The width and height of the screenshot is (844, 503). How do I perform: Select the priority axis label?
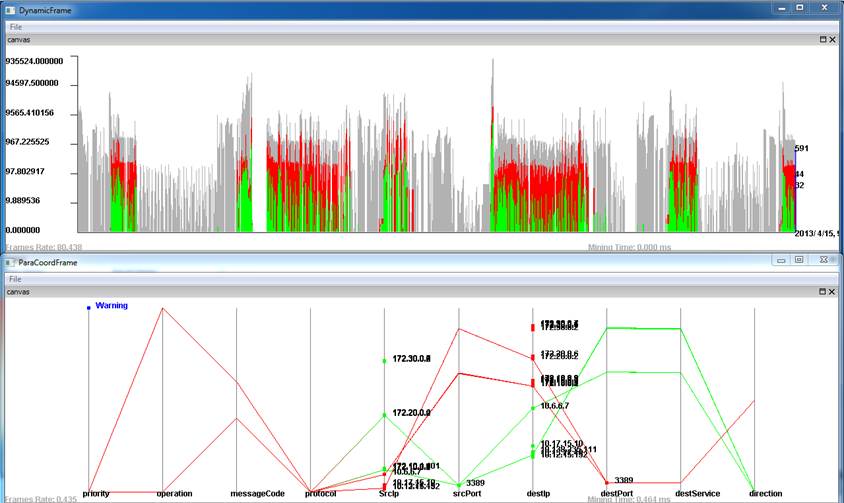click(96, 493)
